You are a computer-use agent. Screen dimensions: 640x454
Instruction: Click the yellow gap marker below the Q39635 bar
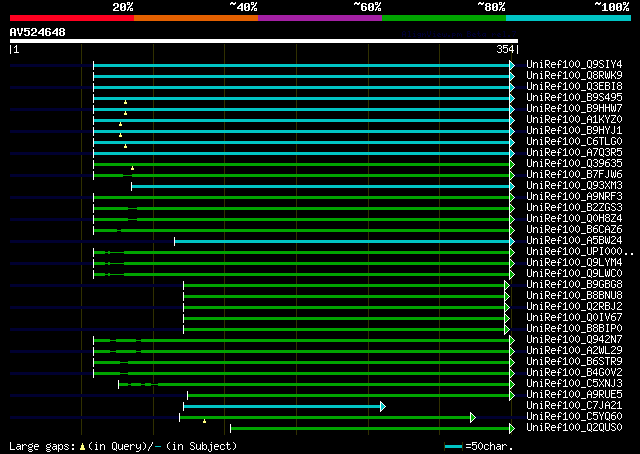(x=132, y=168)
